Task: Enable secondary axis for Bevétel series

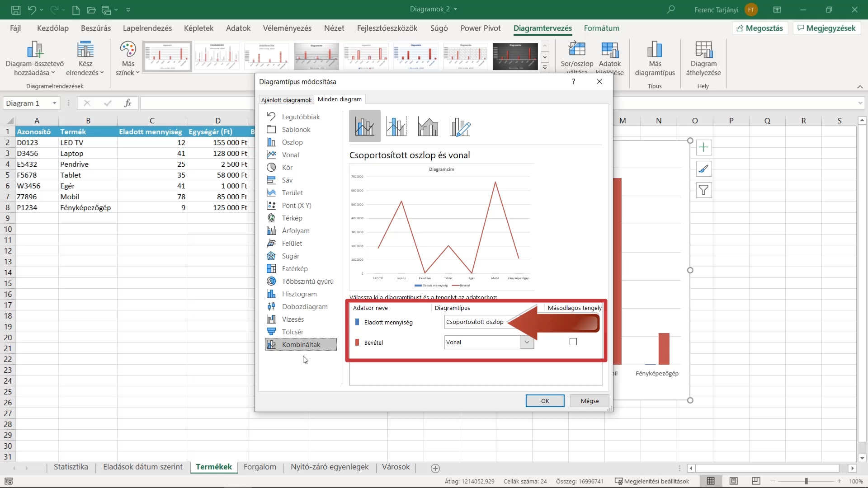Action: [x=573, y=342]
